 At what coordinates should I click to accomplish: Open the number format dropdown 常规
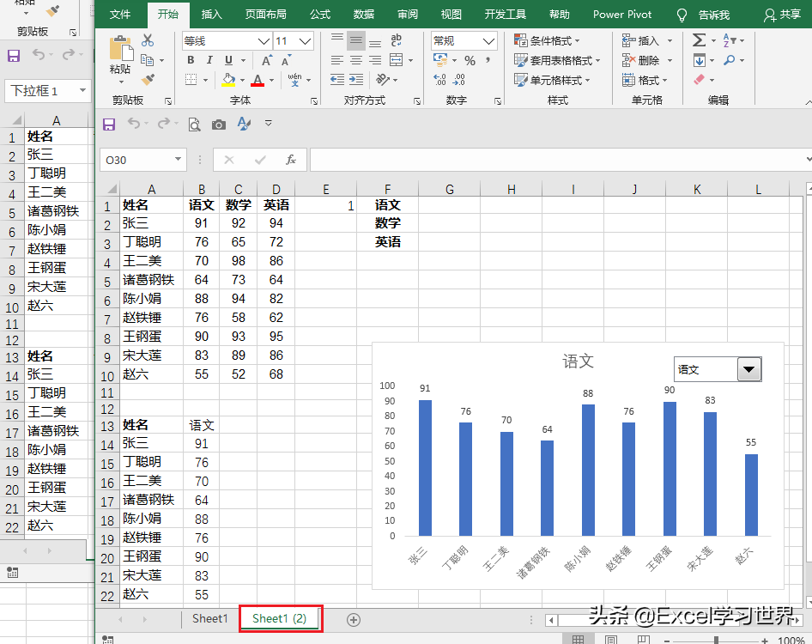(x=489, y=41)
